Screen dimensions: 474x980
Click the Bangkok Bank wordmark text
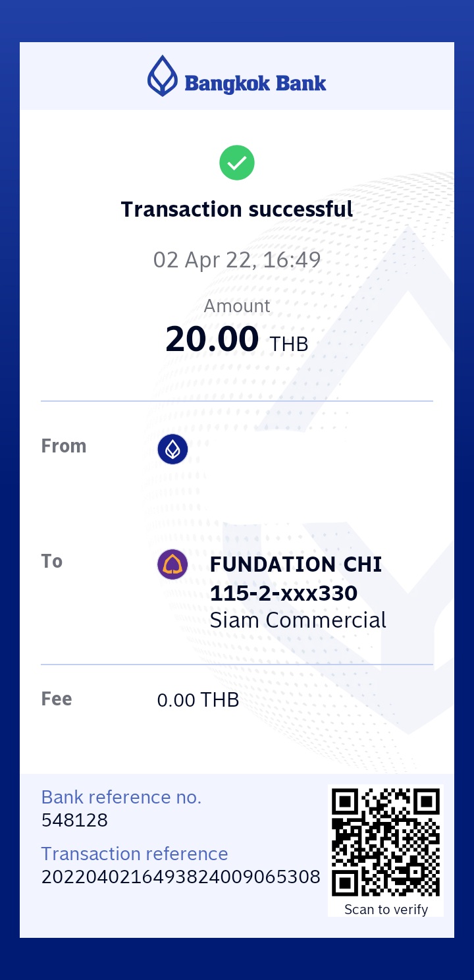pyautogui.click(x=255, y=84)
